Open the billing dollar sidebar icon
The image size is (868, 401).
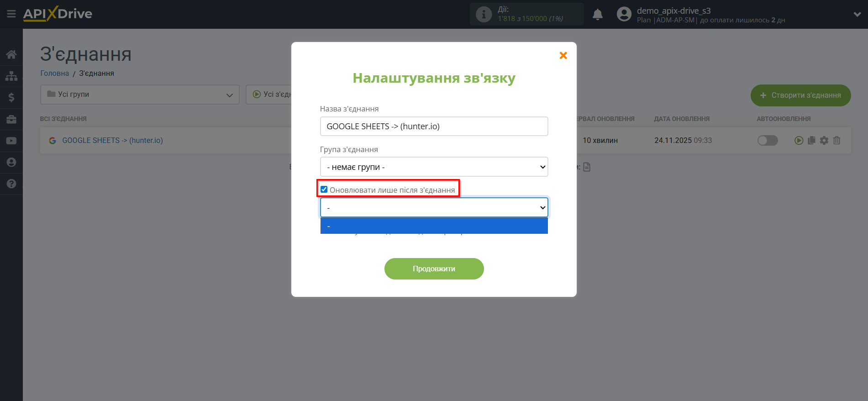click(11, 97)
